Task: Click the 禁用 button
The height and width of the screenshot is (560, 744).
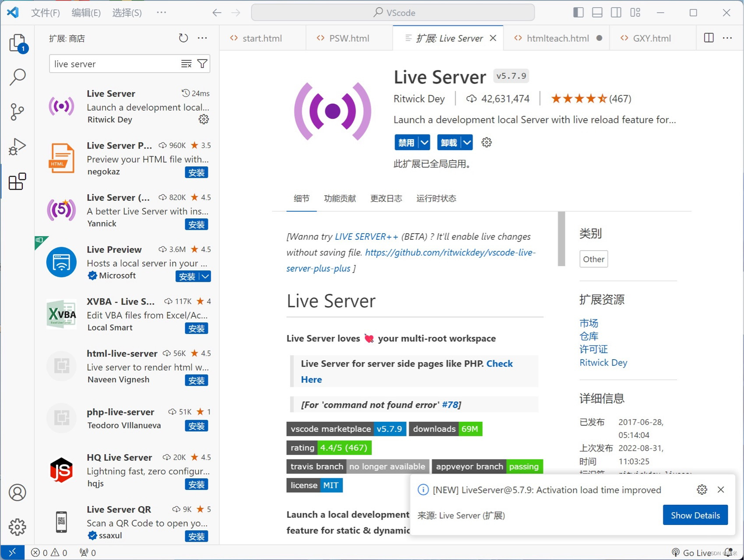Action: pyautogui.click(x=406, y=143)
